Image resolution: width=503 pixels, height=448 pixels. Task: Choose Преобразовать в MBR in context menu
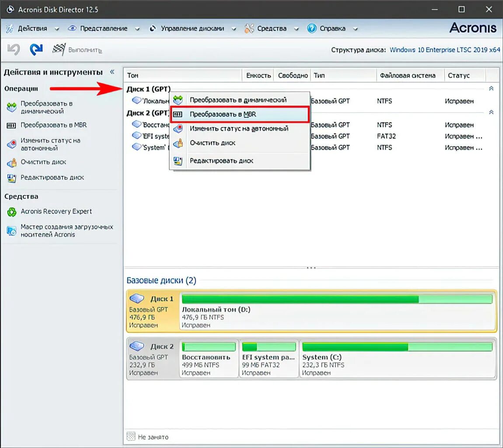pyautogui.click(x=240, y=114)
